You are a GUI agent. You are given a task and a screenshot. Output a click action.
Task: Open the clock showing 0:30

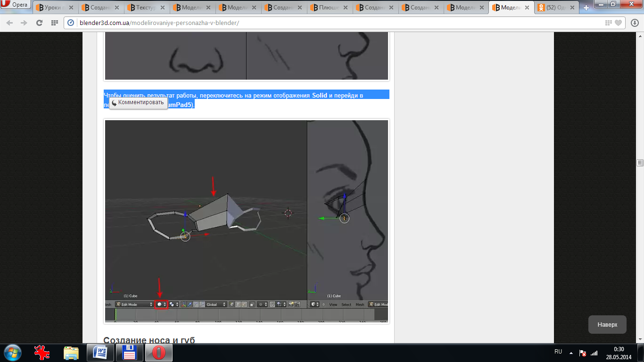(x=619, y=353)
